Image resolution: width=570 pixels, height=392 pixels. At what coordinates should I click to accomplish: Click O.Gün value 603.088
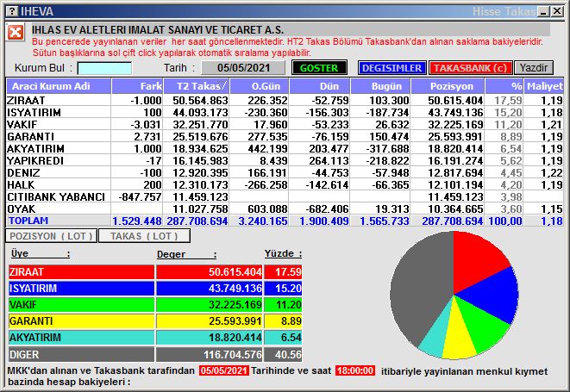pyautogui.click(x=267, y=208)
